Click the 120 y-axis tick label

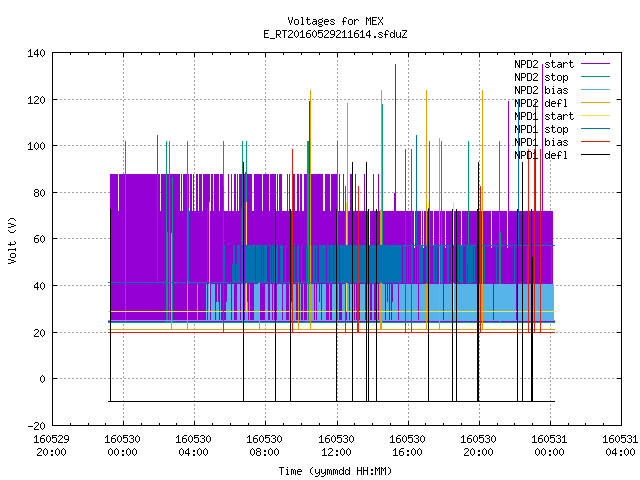(x=36, y=100)
